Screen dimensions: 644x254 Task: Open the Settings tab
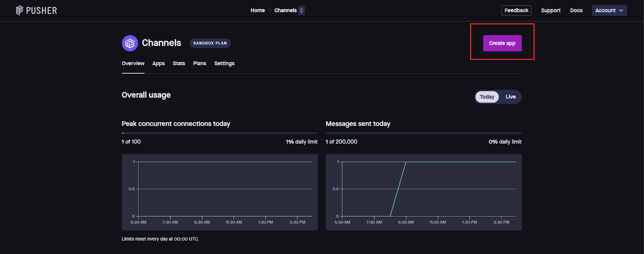pos(224,64)
